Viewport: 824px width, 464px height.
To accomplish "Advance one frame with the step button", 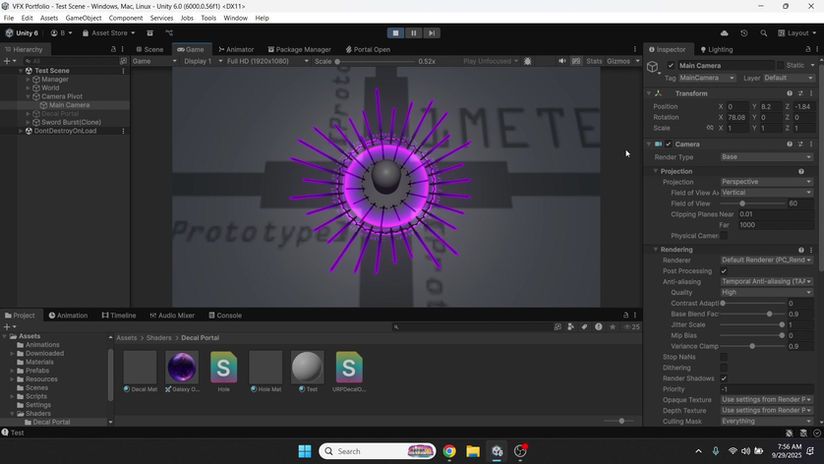I will point(431,33).
